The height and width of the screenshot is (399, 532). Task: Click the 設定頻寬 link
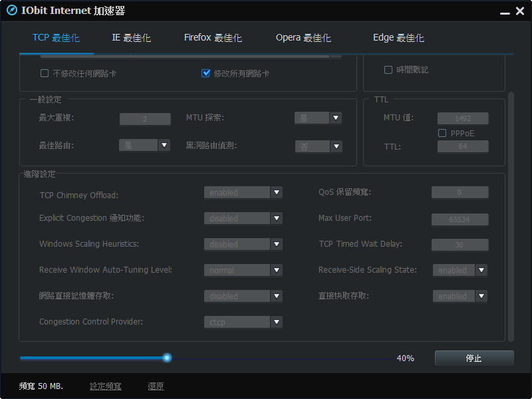pyautogui.click(x=105, y=386)
